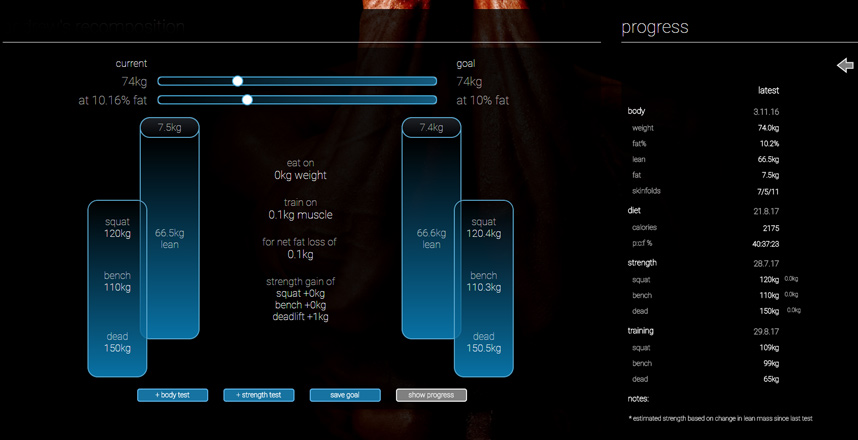Click the calories value 2175
This screenshot has height=440, width=858.
[x=769, y=228]
